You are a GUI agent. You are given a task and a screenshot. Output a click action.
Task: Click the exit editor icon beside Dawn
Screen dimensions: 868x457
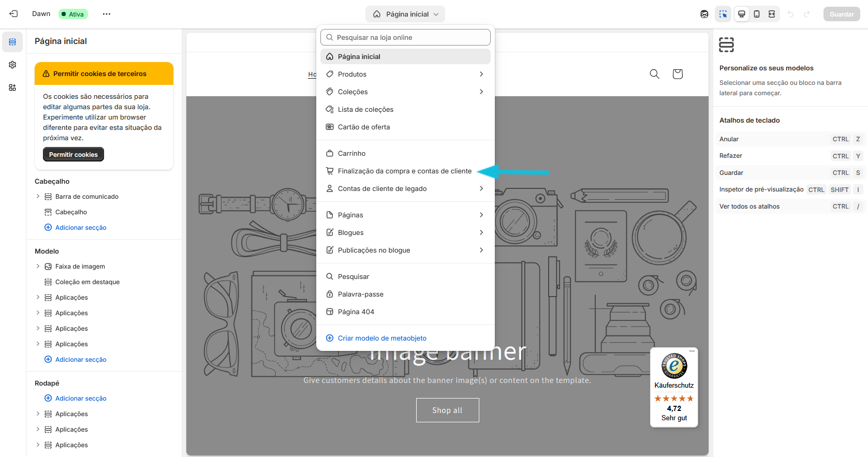[13, 14]
